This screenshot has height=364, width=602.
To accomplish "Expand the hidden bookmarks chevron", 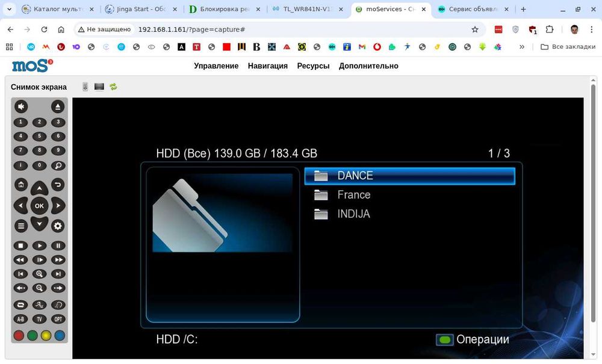I will (522, 47).
